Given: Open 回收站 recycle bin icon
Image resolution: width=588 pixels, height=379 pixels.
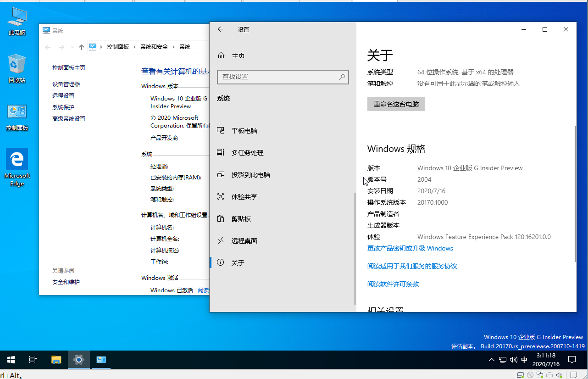Looking at the screenshot, I should point(17,68).
